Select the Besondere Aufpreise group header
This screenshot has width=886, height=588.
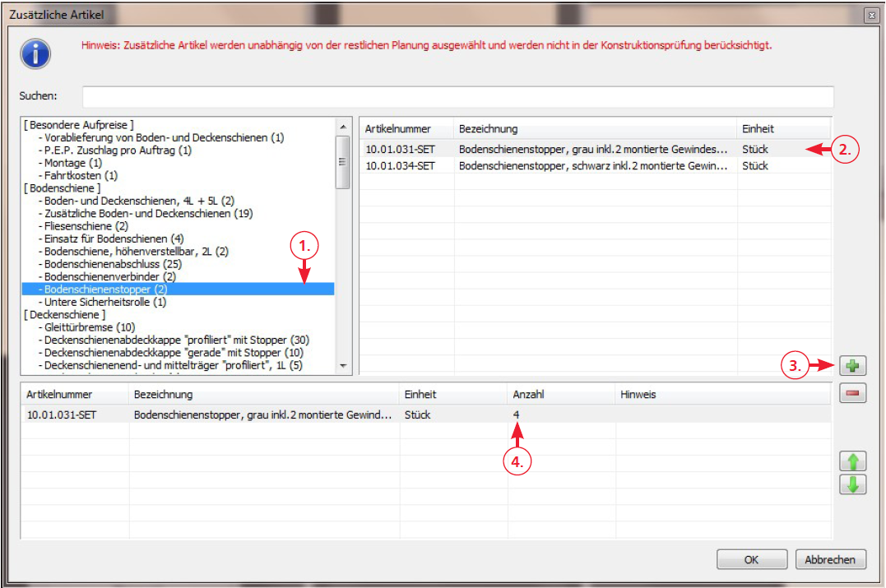point(78,125)
